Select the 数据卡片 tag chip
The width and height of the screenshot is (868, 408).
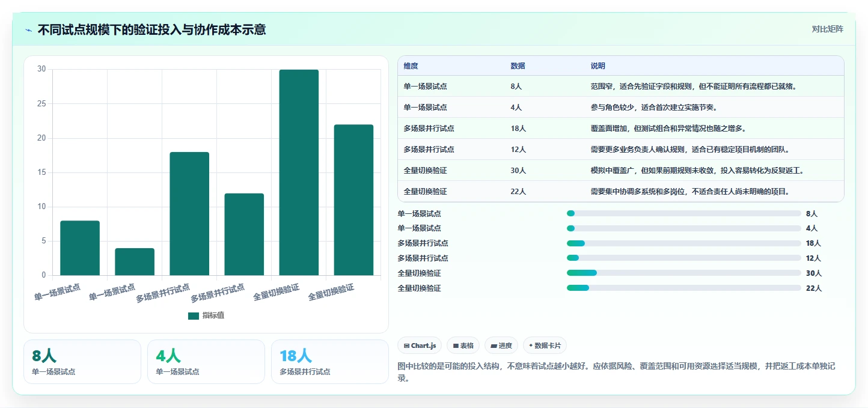545,346
